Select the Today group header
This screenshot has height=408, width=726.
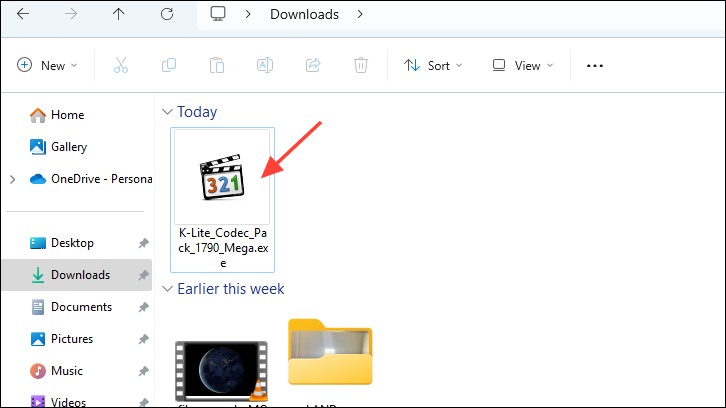[x=197, y=112]
